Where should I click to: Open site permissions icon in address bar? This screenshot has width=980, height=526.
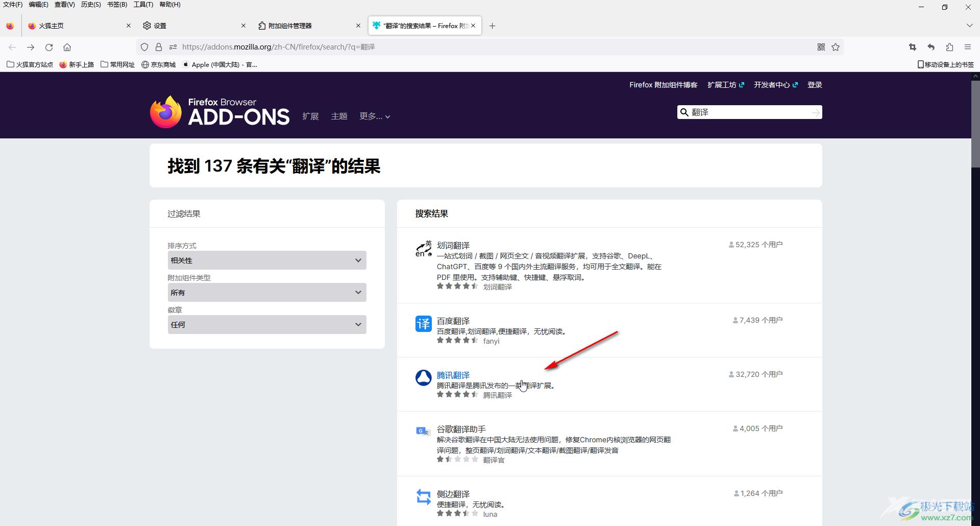click(x=173, y=47)
